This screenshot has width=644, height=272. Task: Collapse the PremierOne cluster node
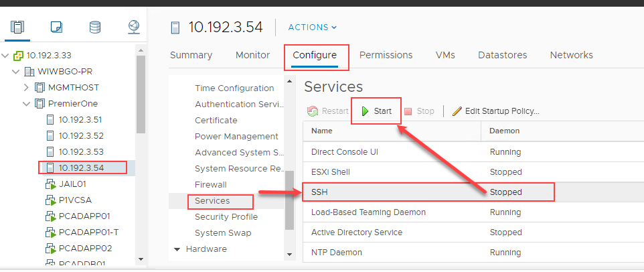[x=26, y=104]
